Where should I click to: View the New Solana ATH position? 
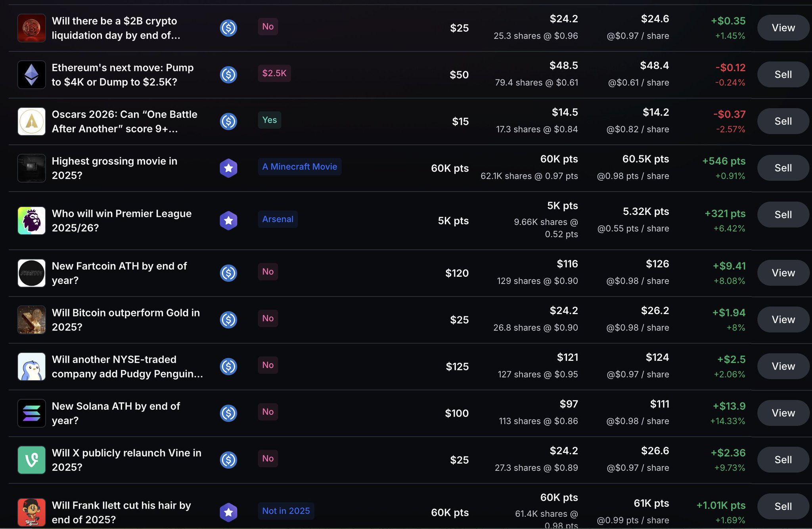pyautogui.click(x=783, y=413)
